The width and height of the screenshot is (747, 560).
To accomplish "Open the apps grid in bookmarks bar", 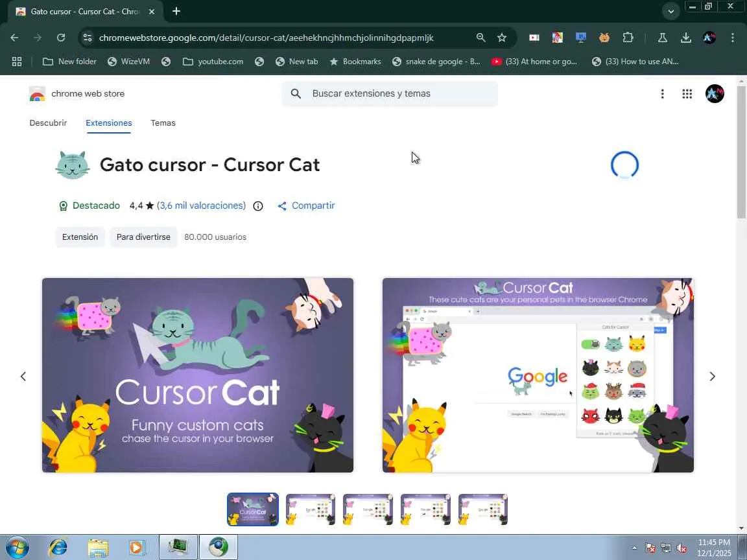I will (x=17, y=62).
